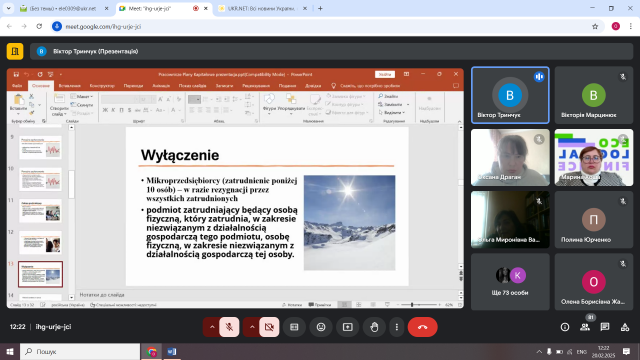Unmute the microphone in Meet

(229, 327)
